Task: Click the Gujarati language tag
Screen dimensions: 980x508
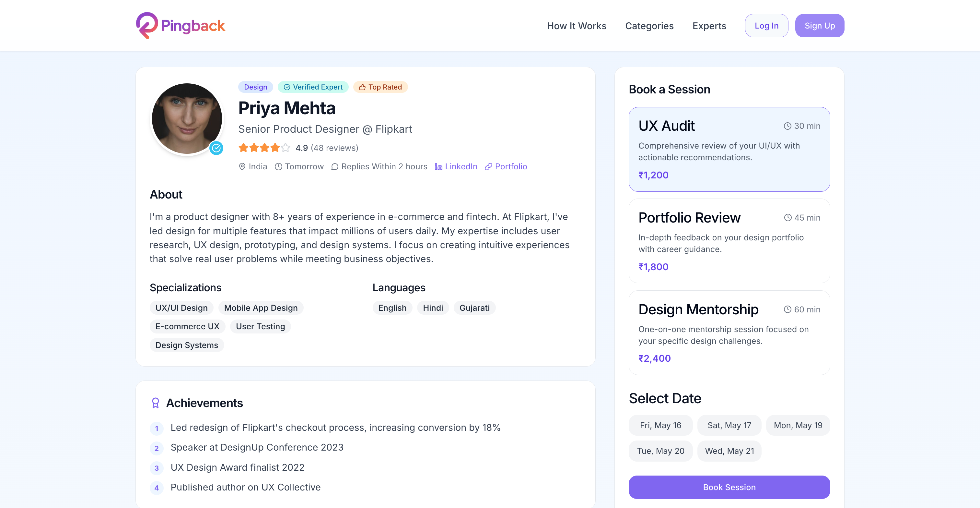Action: 474,308
